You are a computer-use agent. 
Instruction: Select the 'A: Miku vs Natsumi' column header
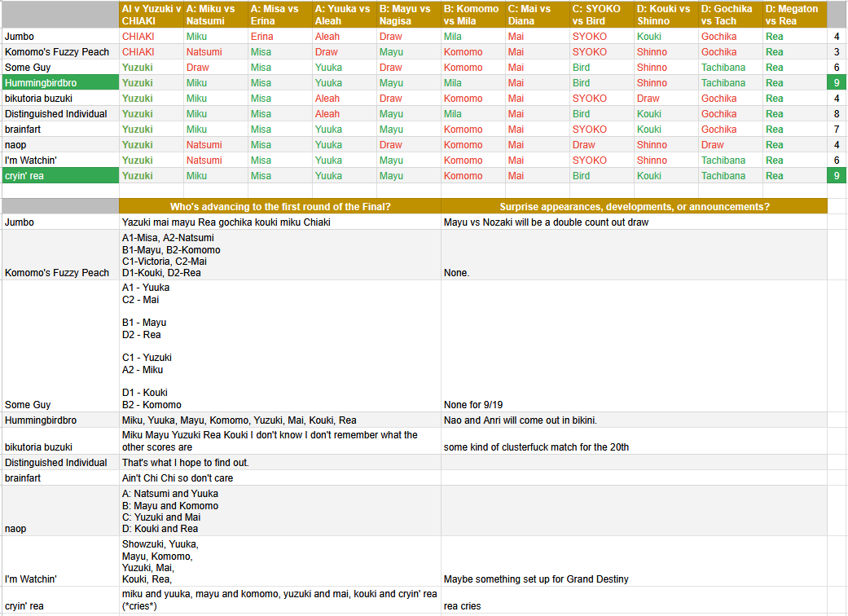coord(215,15)
